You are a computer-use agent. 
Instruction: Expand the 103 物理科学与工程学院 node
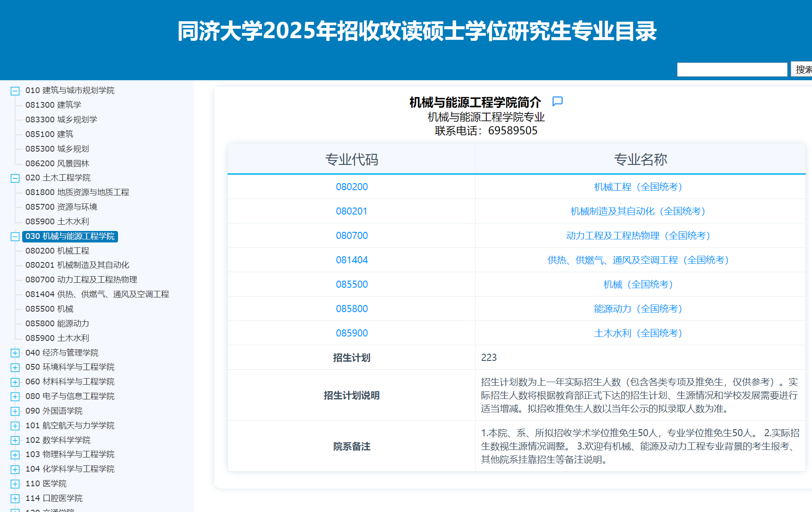15,455
